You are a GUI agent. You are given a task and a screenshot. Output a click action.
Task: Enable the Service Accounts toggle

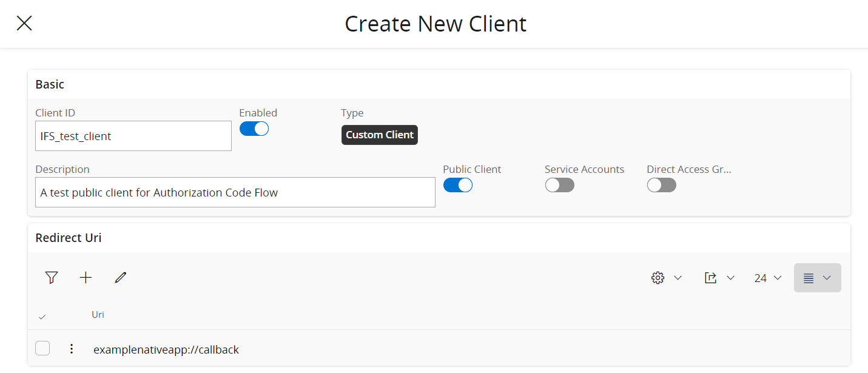559,185
